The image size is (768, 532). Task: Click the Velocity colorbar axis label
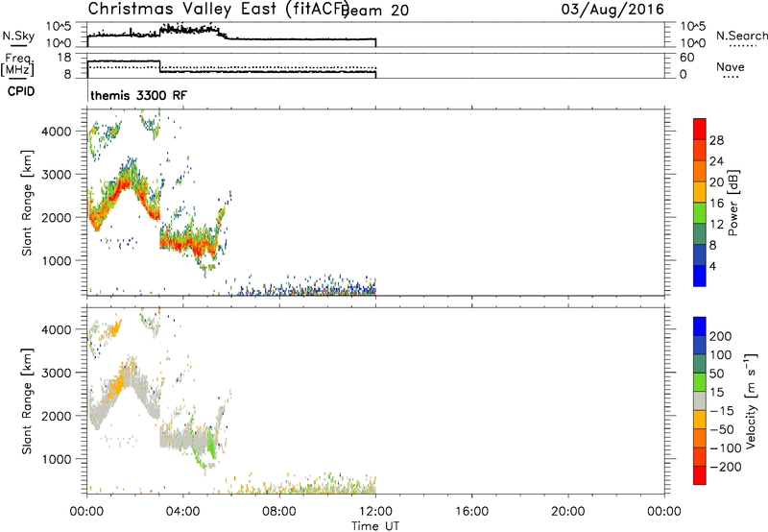751,400
